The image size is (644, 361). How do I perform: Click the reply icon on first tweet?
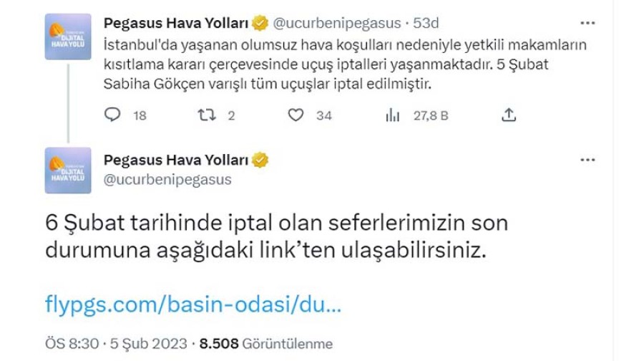(113, 115)
